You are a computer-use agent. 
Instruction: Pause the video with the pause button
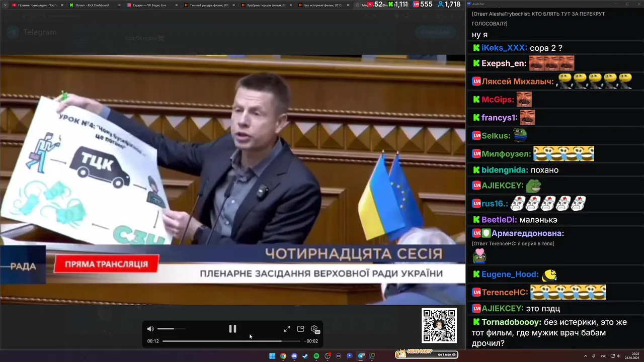tap(232, 329)
